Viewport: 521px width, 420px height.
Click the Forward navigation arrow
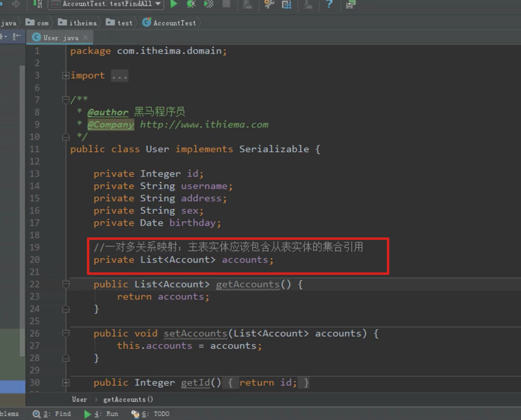pyautogui.click(x=16, y=4)
